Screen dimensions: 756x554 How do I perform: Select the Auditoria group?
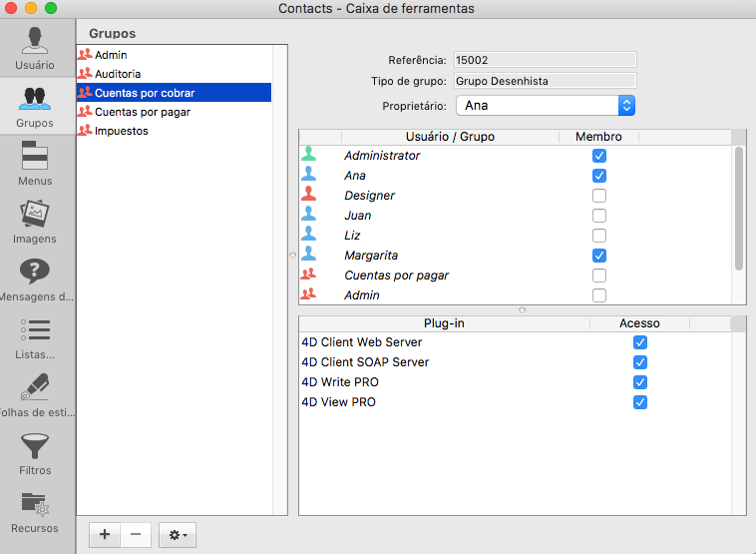(175, 74)
